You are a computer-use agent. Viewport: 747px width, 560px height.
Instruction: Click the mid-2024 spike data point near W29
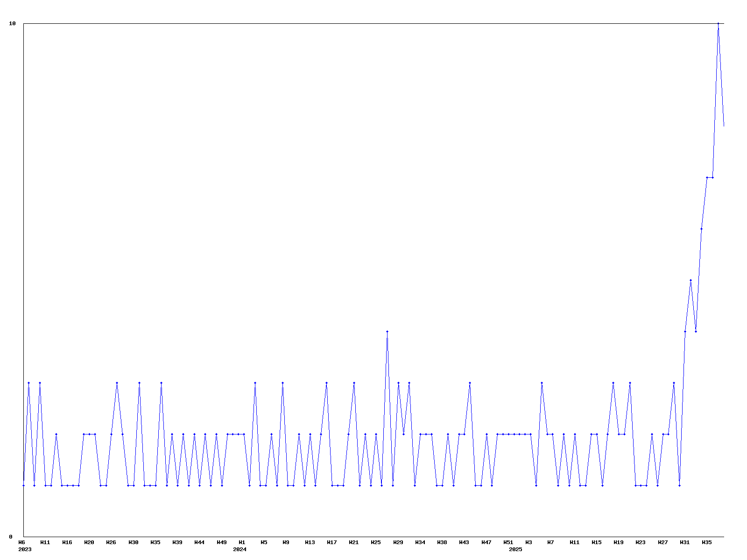coord(387,331)
